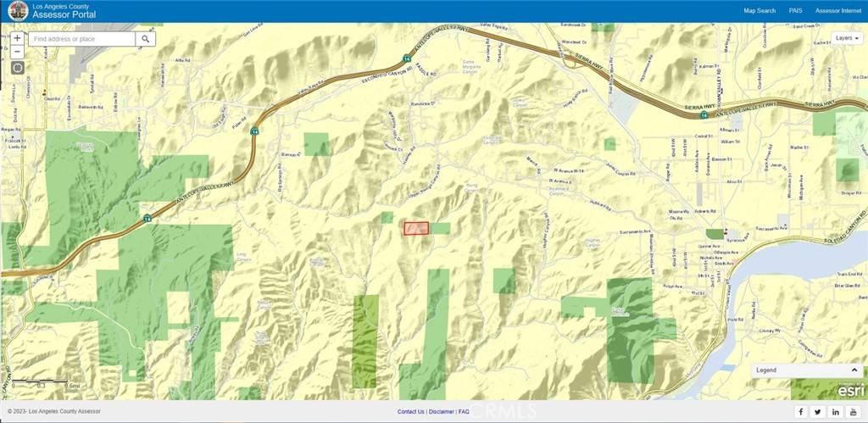
Task: Open the Layers dropdown
Action: (847, 38)
